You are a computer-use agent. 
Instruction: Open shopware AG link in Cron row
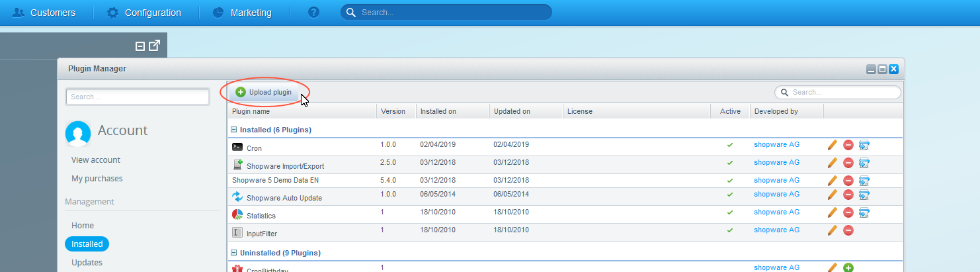pyautogui.click(x=776, y=144)
